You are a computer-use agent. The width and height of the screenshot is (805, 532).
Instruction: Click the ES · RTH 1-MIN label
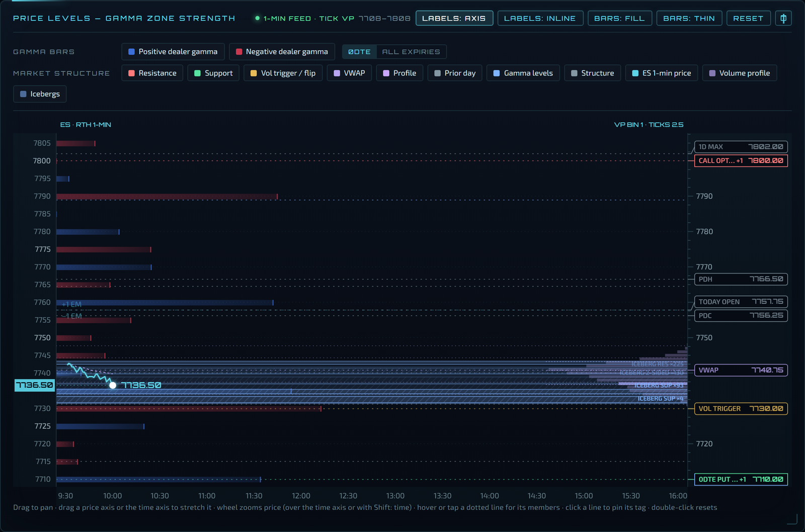86,125
